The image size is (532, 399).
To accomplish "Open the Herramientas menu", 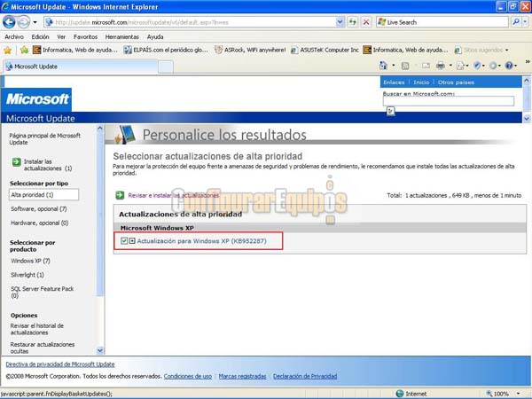I will point(121,36).
